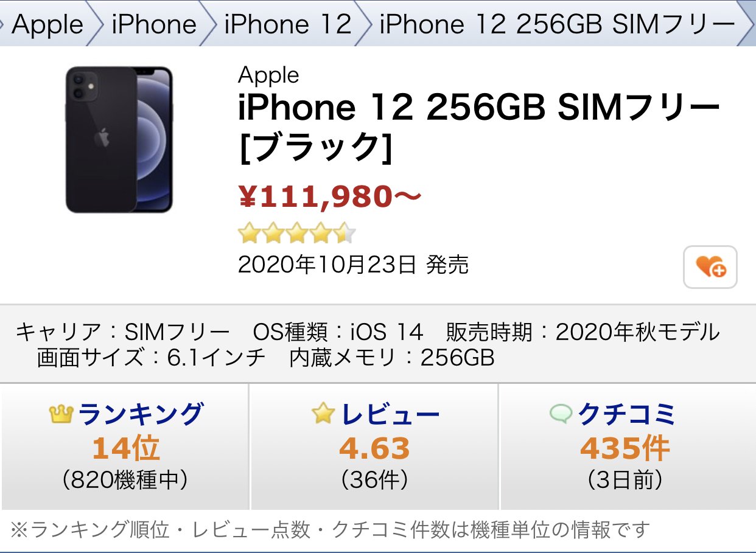Open the クチコミ tab
The width and height of the screenshot is (756, 553).
627,447
